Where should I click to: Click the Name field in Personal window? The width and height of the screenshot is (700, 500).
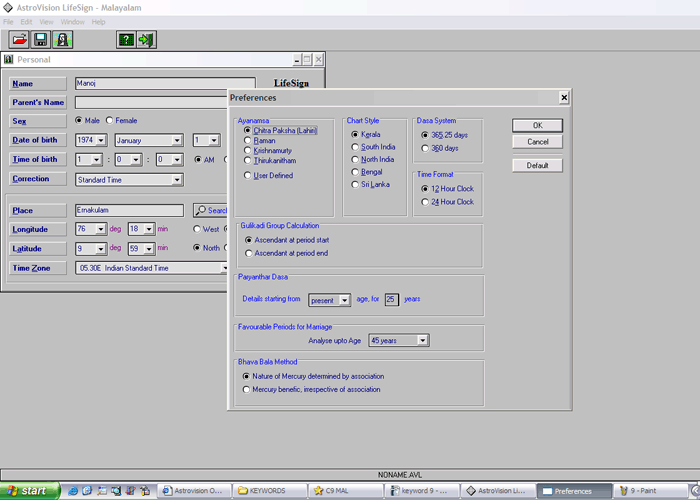coord(165,83)
